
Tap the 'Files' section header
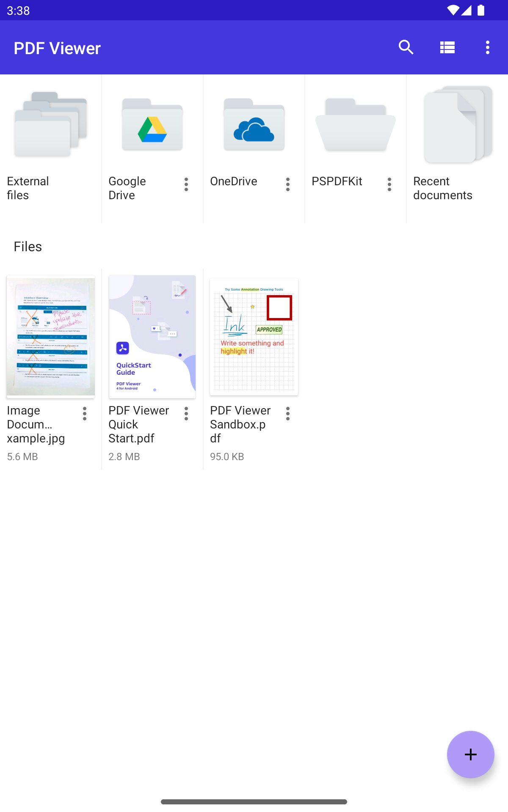[x=28, y=247]
